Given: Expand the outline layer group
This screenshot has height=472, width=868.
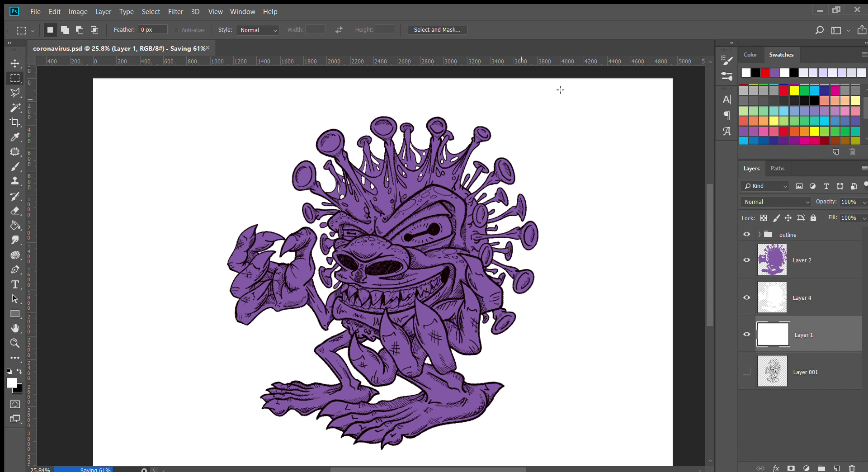Looking at the screenshot, I should tap(759, 234).
